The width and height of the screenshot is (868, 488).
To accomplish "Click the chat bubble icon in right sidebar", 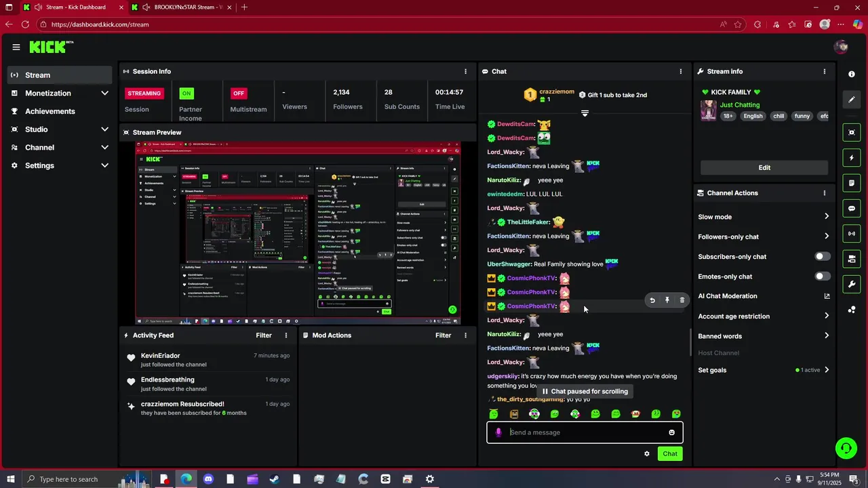I will [852, 208].
